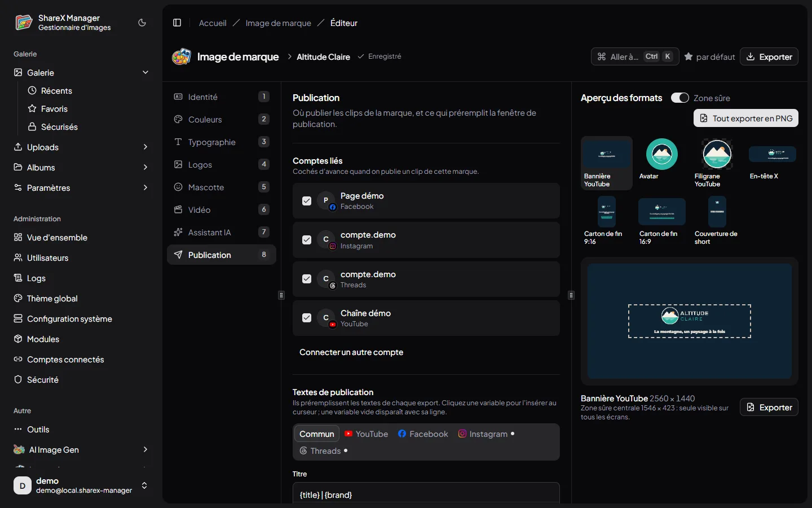Click the Accueil breadcrumb link
Image resolution: width=812 pixels, height=508 pixels.
(x=213, y=23)
